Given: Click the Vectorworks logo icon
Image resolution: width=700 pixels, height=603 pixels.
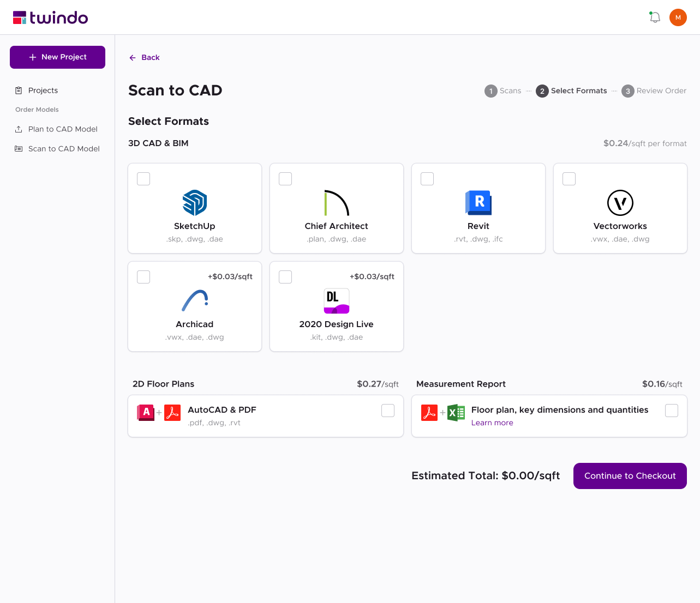Looking at the screenshot, I should pos(620,203).
